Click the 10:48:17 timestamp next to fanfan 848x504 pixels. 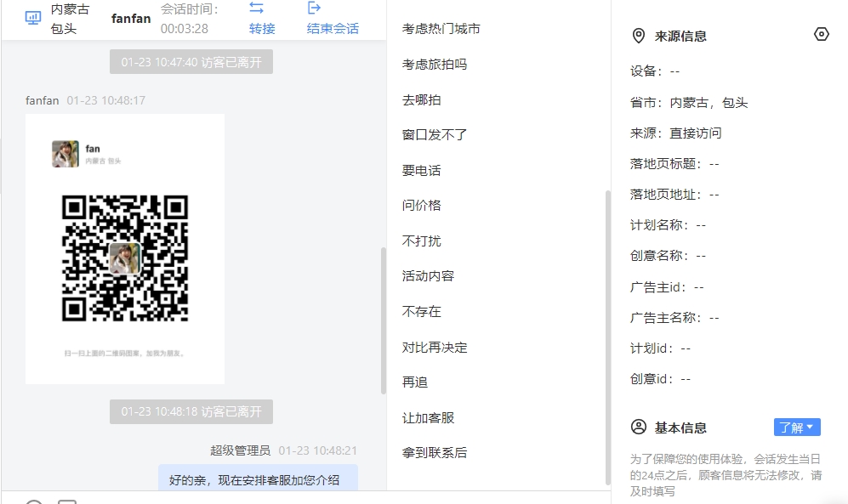[106, 101]
